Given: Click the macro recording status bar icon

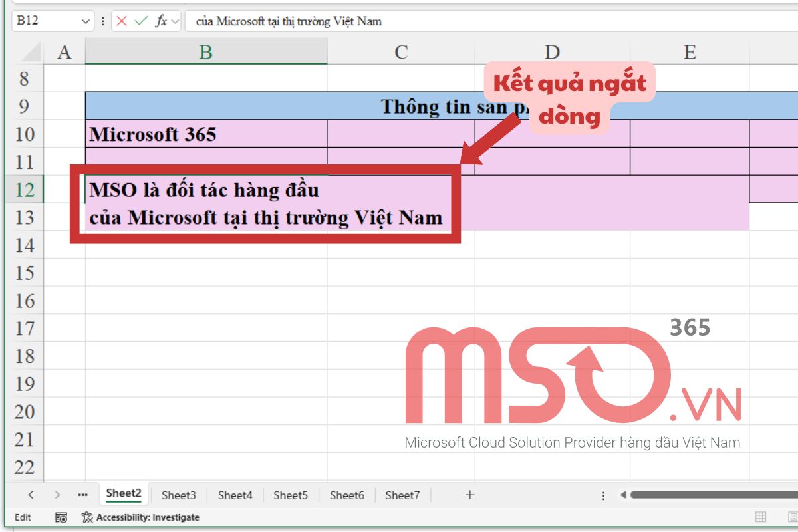Looking at the screenshot, I should click(x=61, y=517).
